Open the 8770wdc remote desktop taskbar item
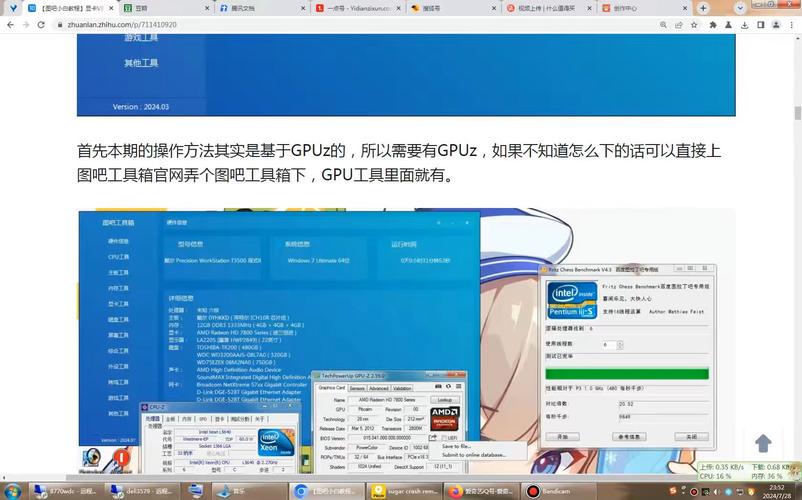 64,491
